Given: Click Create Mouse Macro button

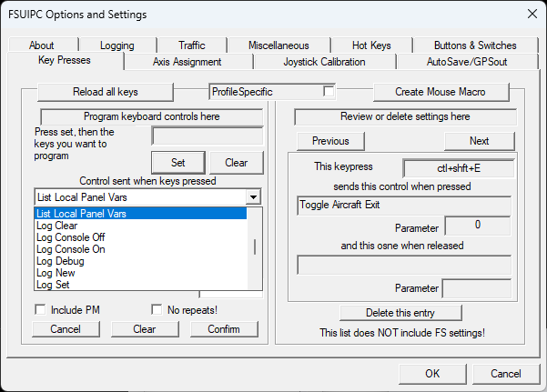Looking at the screenshot, I should tap(441, 92).
